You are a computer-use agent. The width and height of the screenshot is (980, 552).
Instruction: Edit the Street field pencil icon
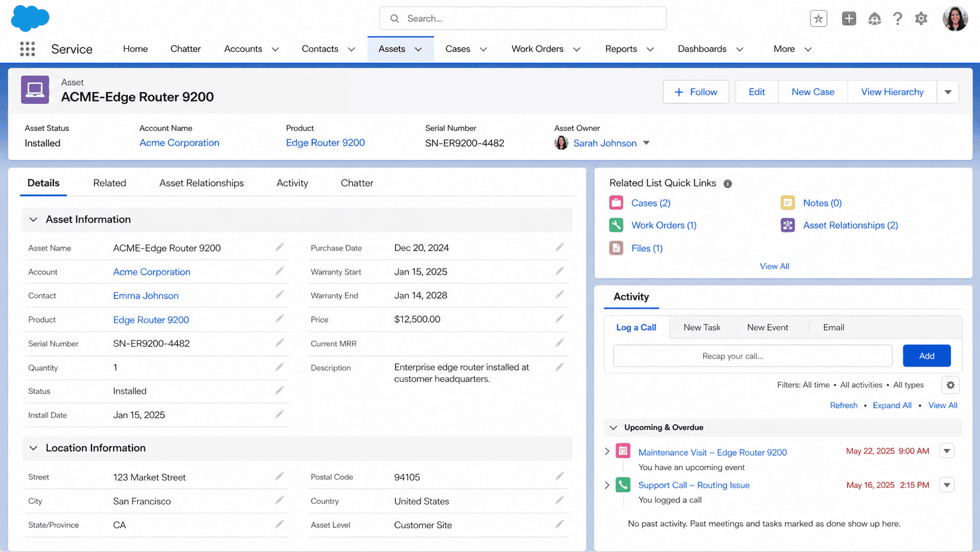point(280,476)
